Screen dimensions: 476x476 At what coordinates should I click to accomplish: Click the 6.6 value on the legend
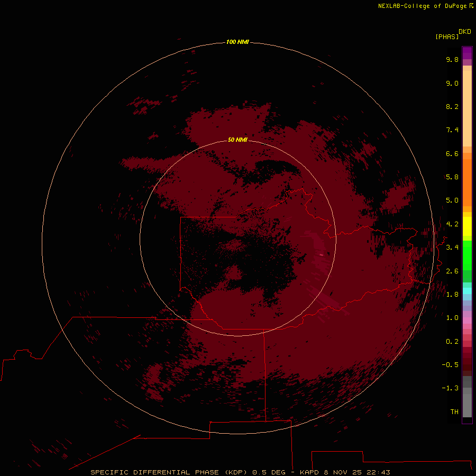pyautogui.click(x=452, y=153)
